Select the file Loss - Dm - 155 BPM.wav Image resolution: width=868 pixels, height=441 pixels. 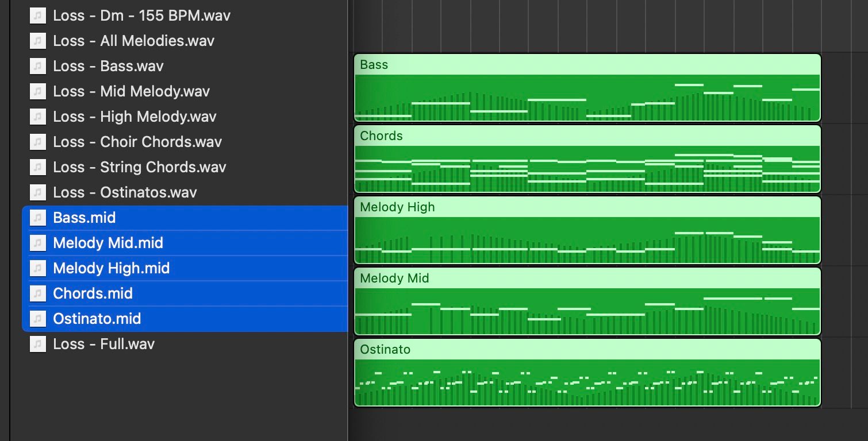click(141, 16)
